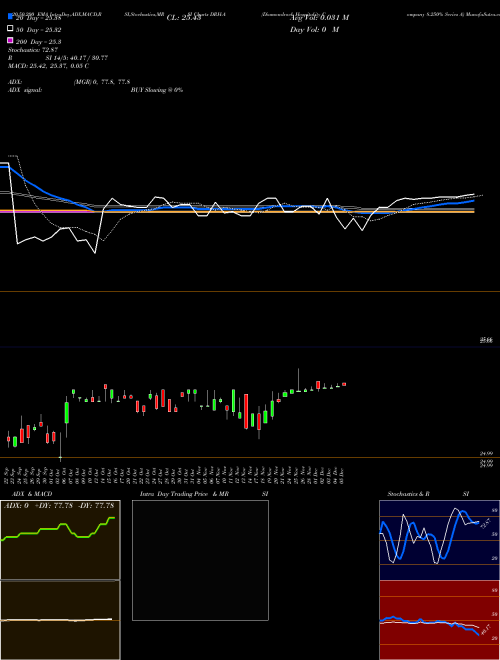This screenshot has height=660, width=500.
Task: Click the 'Avg Vol: 0.031 M' text
Action: [x=319, y=18]
